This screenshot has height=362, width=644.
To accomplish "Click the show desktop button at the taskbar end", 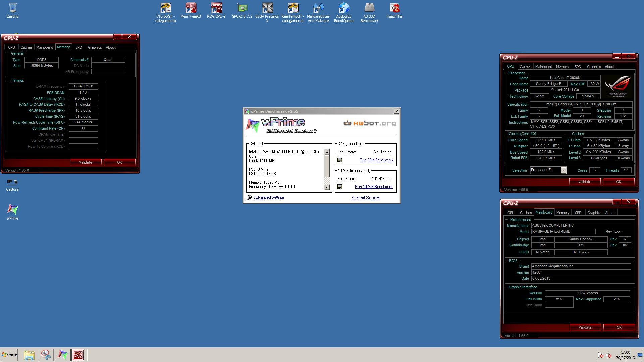I will (x=640, y=355).
